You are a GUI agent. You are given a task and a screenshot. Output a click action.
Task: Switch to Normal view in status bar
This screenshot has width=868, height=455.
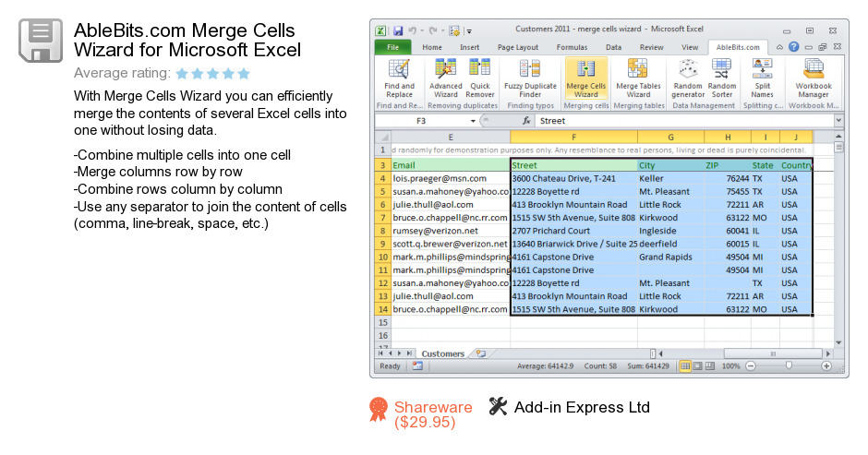(x=685, y=365)
